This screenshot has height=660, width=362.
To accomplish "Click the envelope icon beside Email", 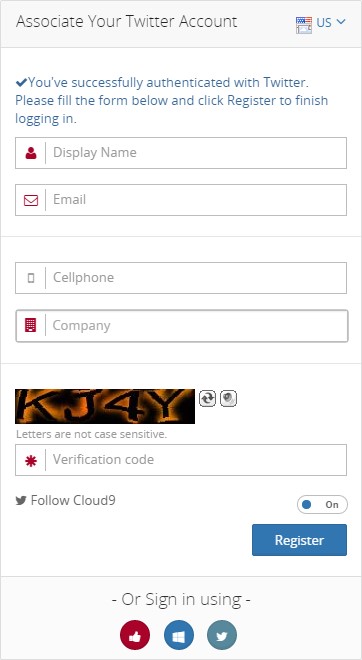I will pos(31,200).
